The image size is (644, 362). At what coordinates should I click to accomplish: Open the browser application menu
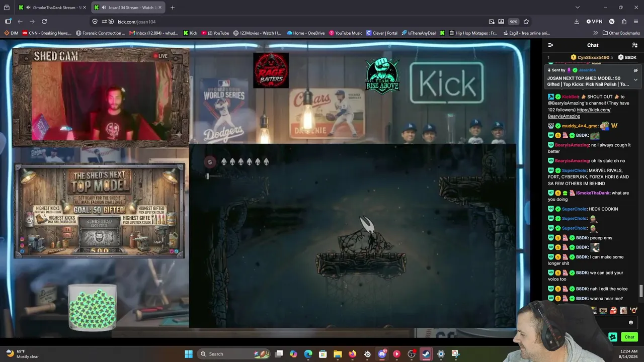[636, 22]
